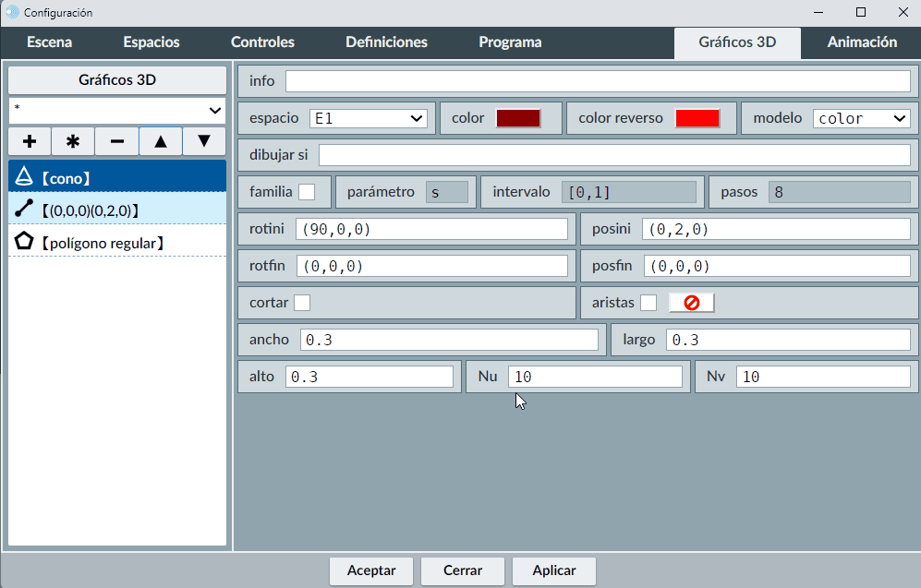Open the modelo color dropdown

click(x=861, y=118)
